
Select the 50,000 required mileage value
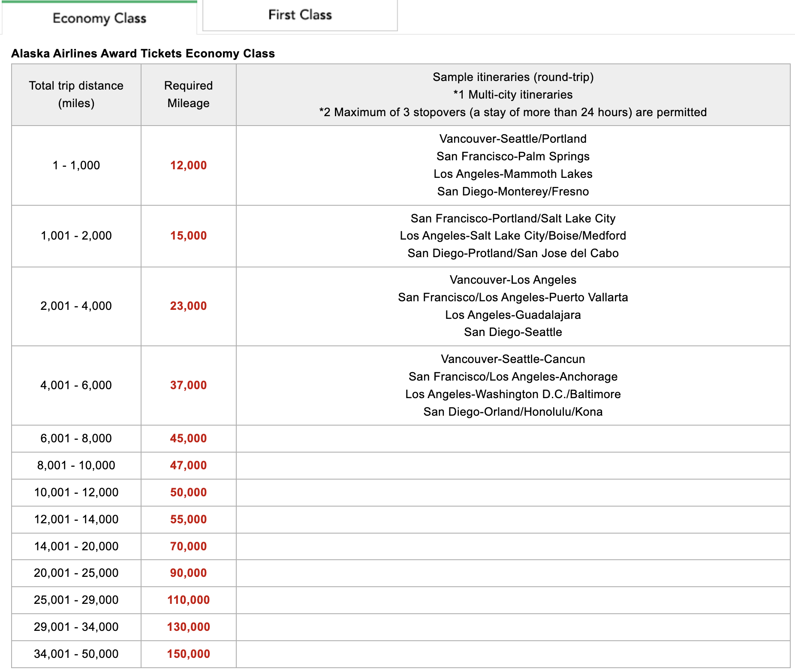point(188,492)
